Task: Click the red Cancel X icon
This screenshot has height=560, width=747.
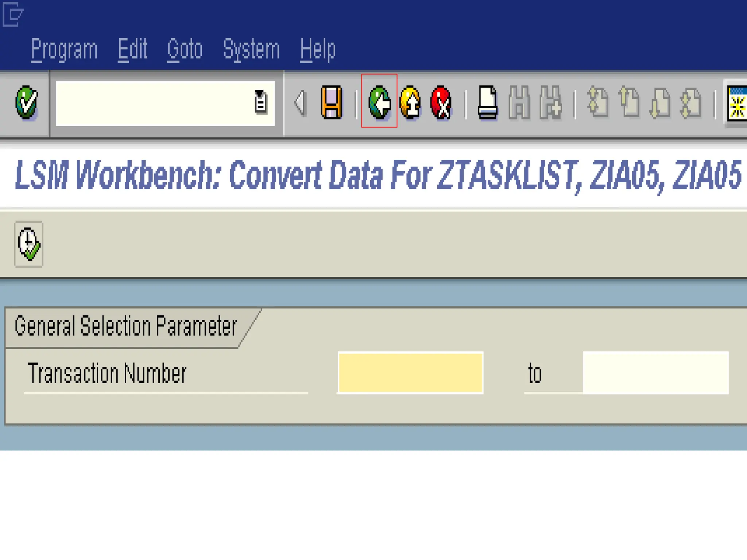Action: (x=441, y=103)
